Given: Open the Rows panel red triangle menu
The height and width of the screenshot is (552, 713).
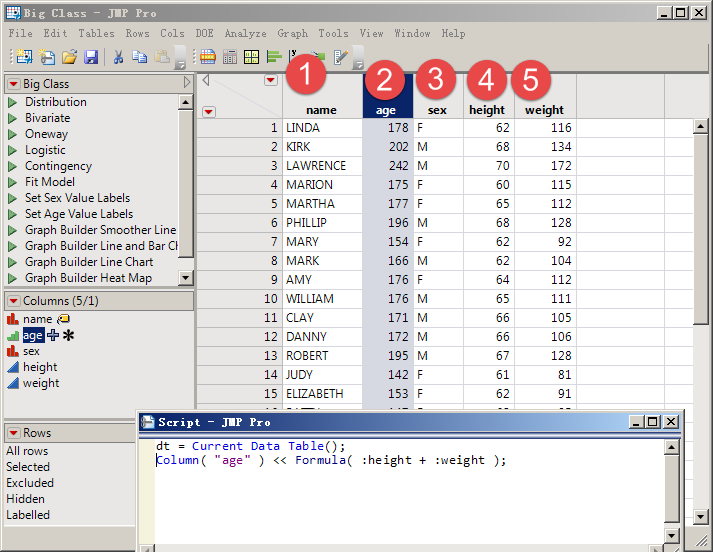Looking at the screenshot, I should [13, 433].
